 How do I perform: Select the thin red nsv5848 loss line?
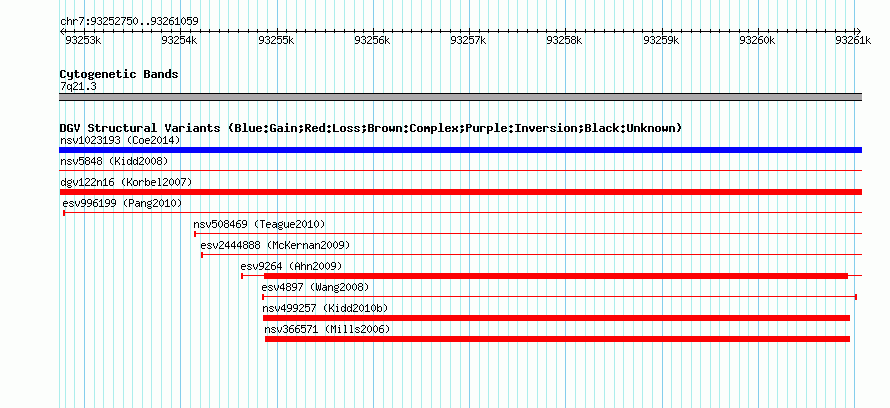460,170
